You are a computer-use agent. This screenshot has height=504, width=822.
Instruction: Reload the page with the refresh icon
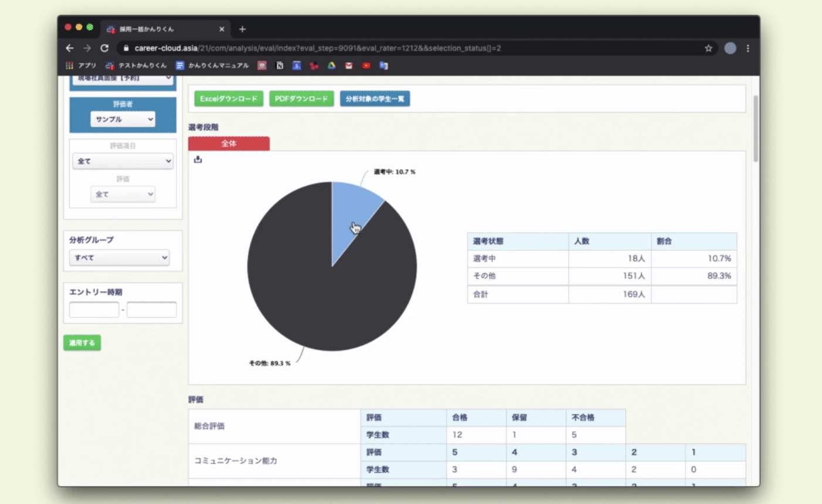(x=104, y=48)
